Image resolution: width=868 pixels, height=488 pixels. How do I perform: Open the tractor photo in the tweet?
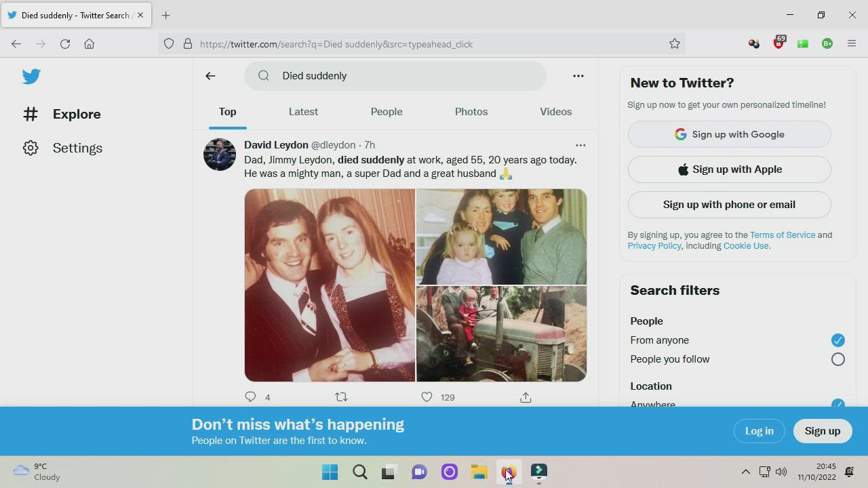(501, 333)
